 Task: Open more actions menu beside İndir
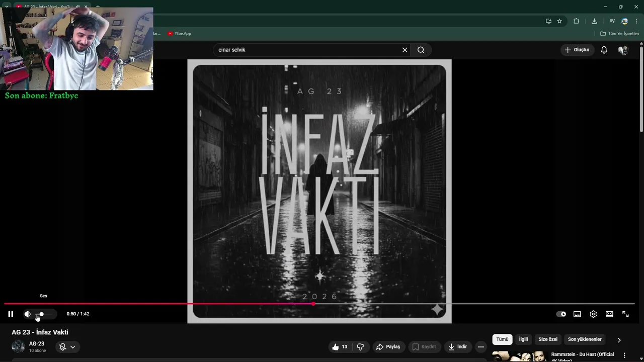(481, 347)
